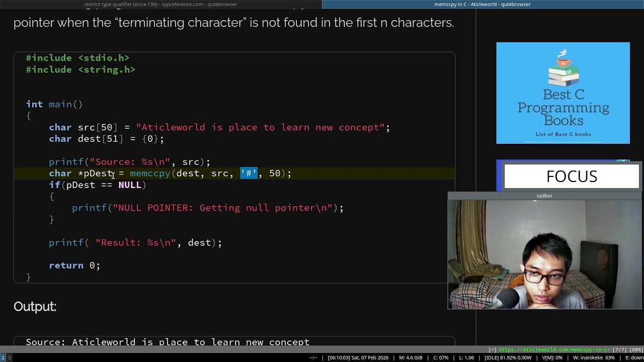Click the '#include <string.h>' line

click(x=80, y=70)
